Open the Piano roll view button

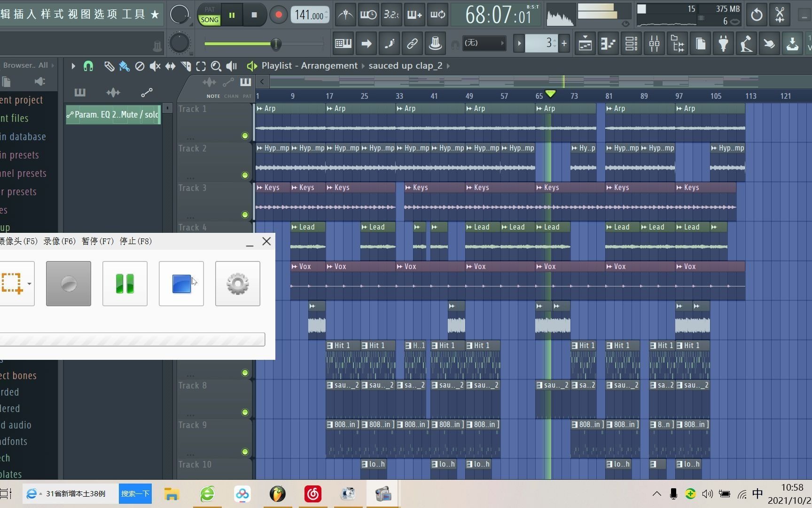608,44
